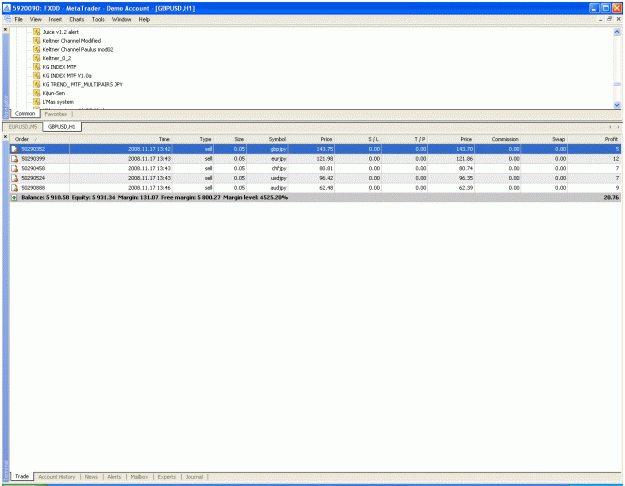Click the Keltner Channel Modified label
The width and height of the screenshot is (625, 486).
(x=72, y=41)
